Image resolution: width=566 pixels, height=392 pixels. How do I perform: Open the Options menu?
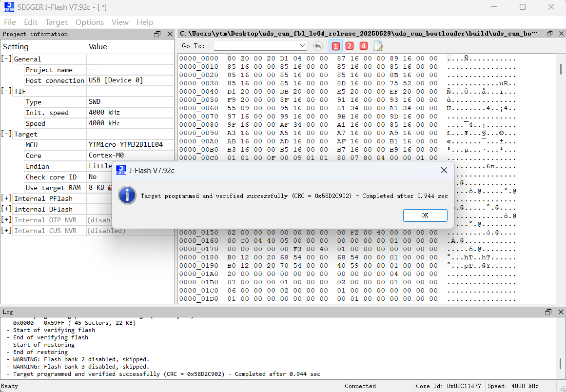coord(89,22)
